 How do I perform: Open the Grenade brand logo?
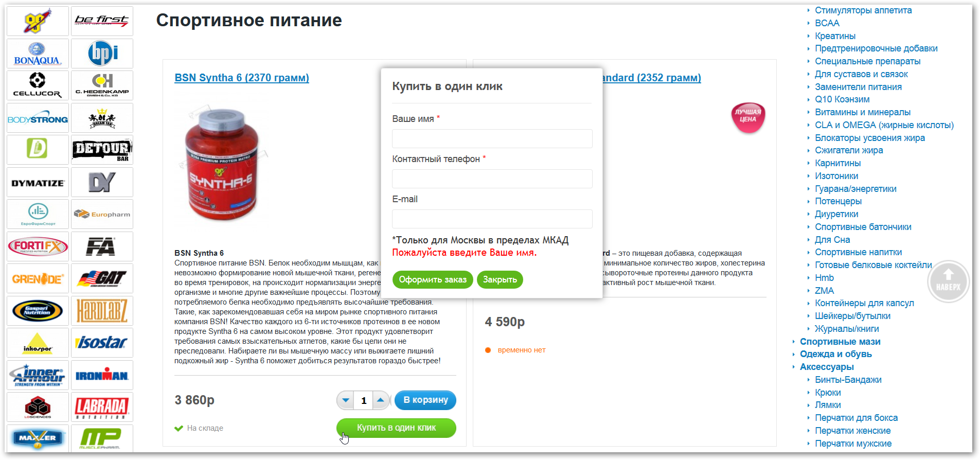[38, 278]
